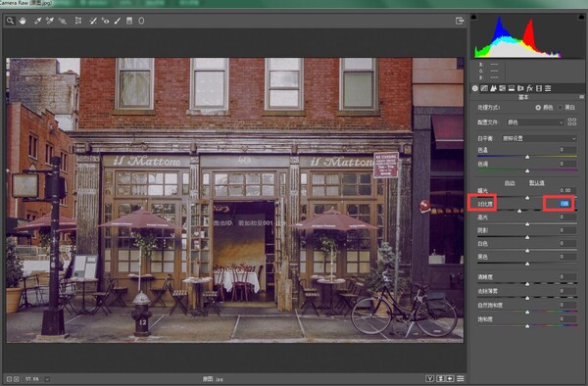
Task: Select the Spot Removal tool
Action: pyautogui.click(x=93, y=21)
